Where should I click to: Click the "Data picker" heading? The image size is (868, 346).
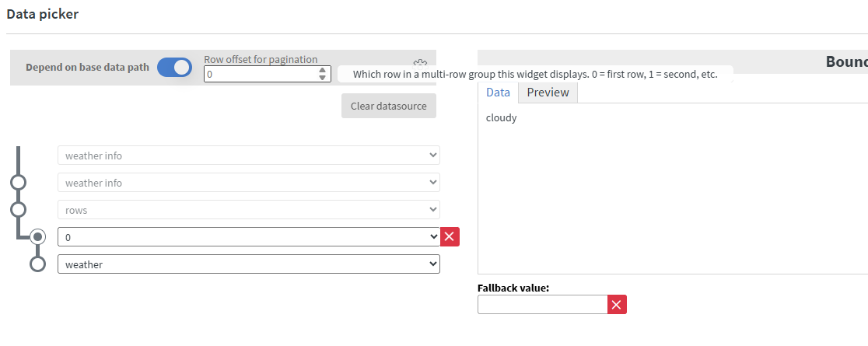pyautogui.click(x=43, y=15)
